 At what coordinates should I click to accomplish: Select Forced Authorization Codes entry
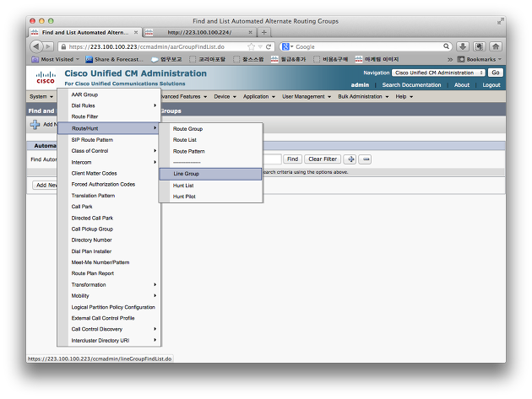click(109, 185)
